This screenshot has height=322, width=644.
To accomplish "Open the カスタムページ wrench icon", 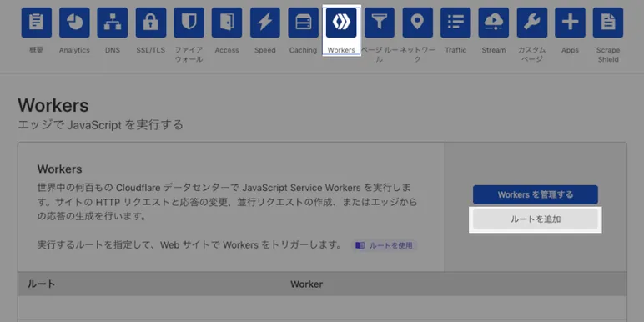I will pyautogui.click(x=532, y=23).
